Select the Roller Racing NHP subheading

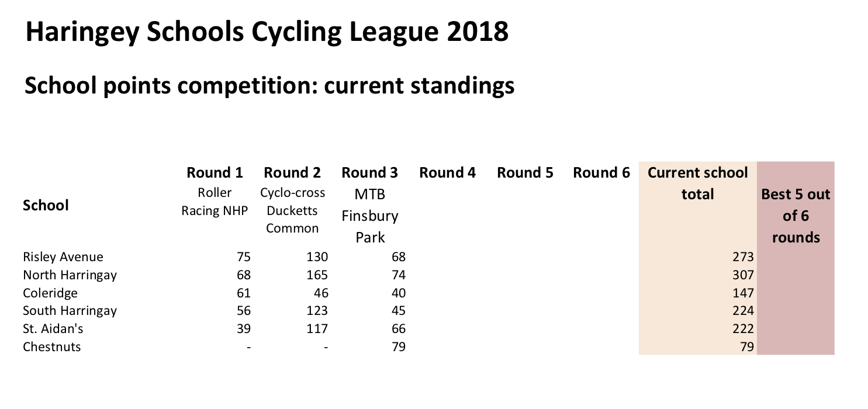[x=215, y=202]
